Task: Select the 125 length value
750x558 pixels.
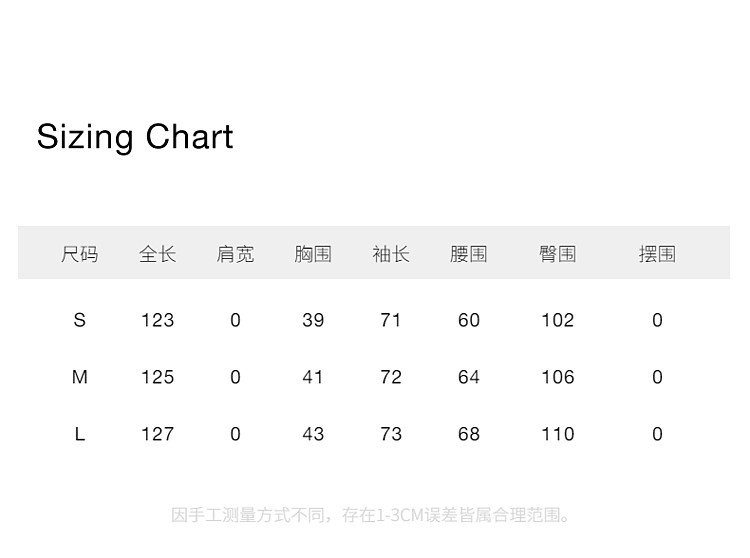Action: [x=157, y=377]
